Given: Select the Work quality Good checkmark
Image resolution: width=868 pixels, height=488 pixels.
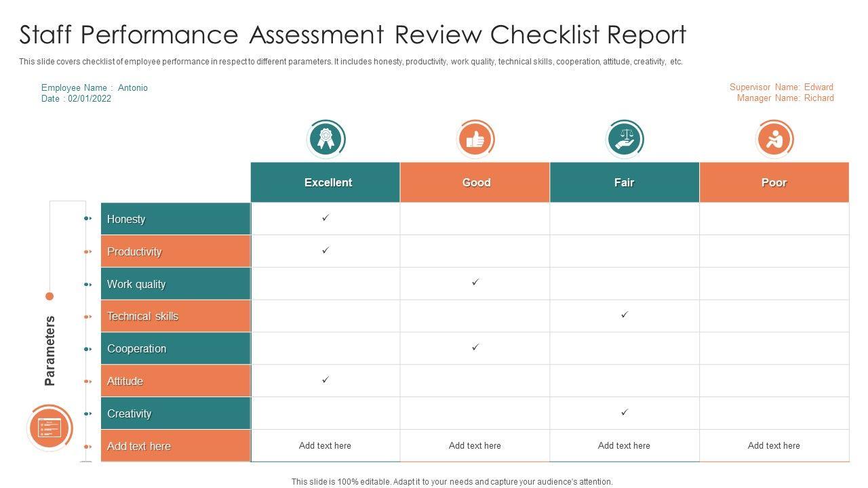Looking at the screenshot, I should (x=475, y=282).
